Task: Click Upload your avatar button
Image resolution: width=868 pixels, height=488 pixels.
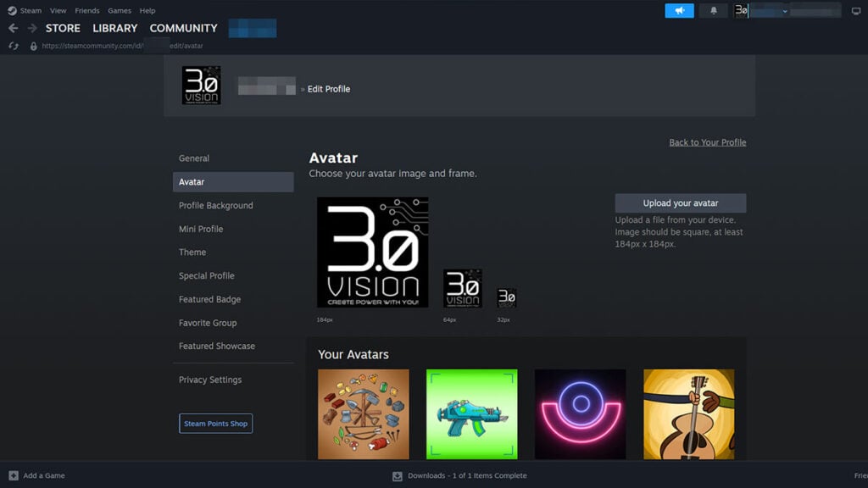Action: (x=680, y=202)
